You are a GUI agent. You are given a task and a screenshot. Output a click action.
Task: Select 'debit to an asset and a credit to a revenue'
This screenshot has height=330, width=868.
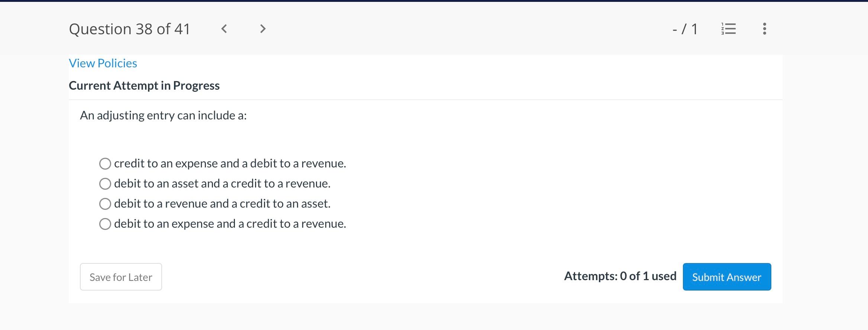tap(105, 183)
